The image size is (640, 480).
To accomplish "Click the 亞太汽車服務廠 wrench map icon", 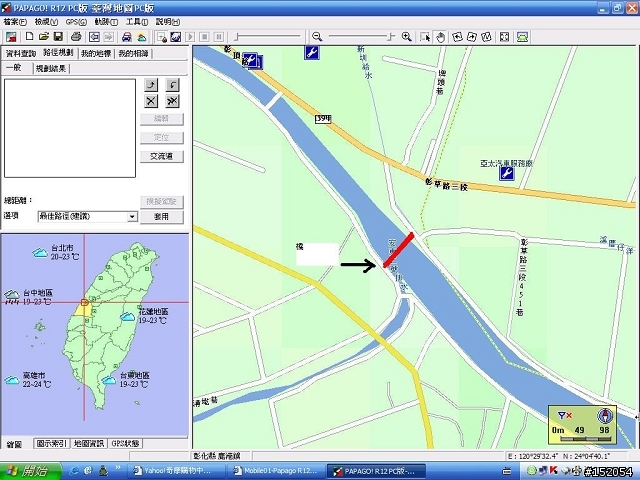I will coord(507,173).
